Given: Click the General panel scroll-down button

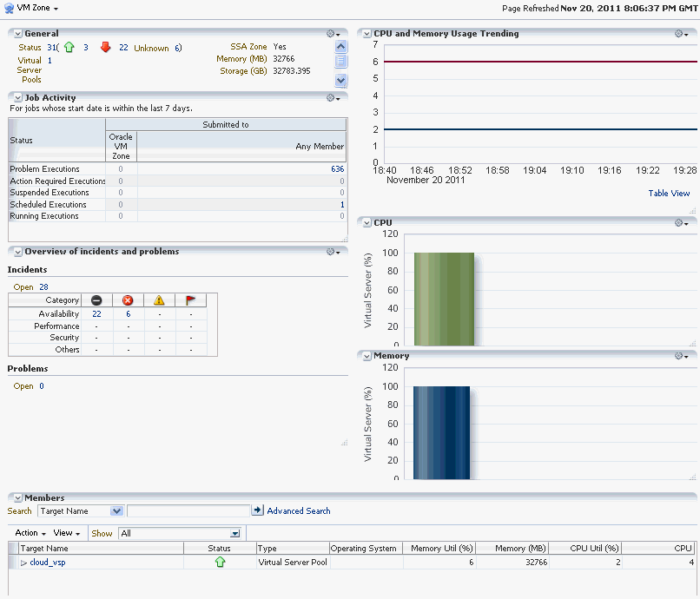Looking at the screenshot, I should pos(341,81).
